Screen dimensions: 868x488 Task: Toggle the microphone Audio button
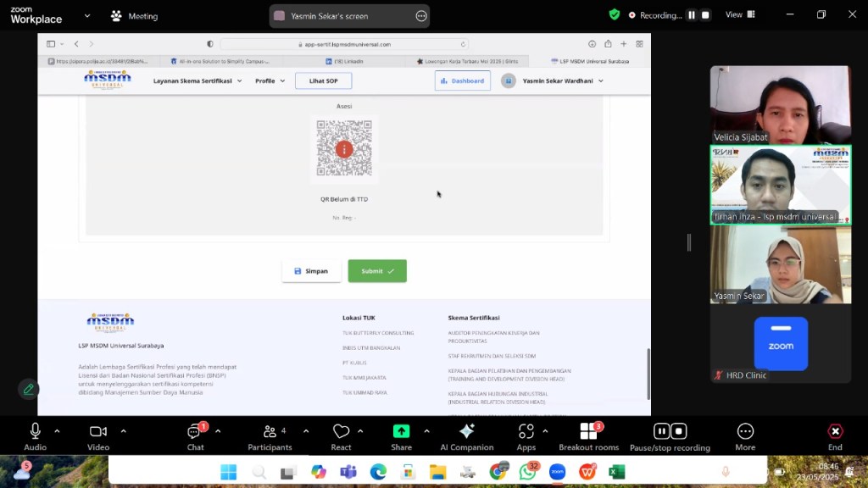(35, 432)
